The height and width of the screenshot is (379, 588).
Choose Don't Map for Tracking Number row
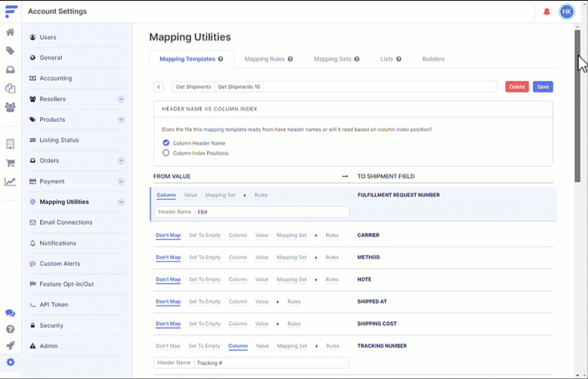click(168, 346)
